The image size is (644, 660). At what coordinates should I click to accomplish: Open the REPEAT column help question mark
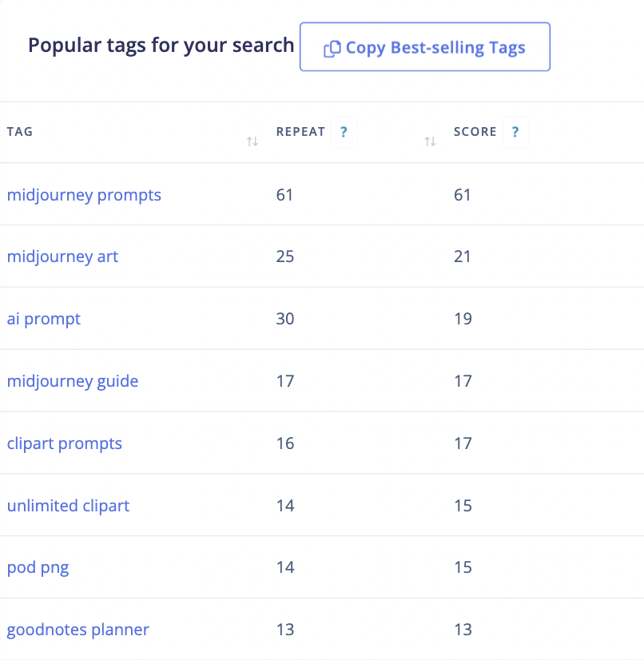click(344, 132)
